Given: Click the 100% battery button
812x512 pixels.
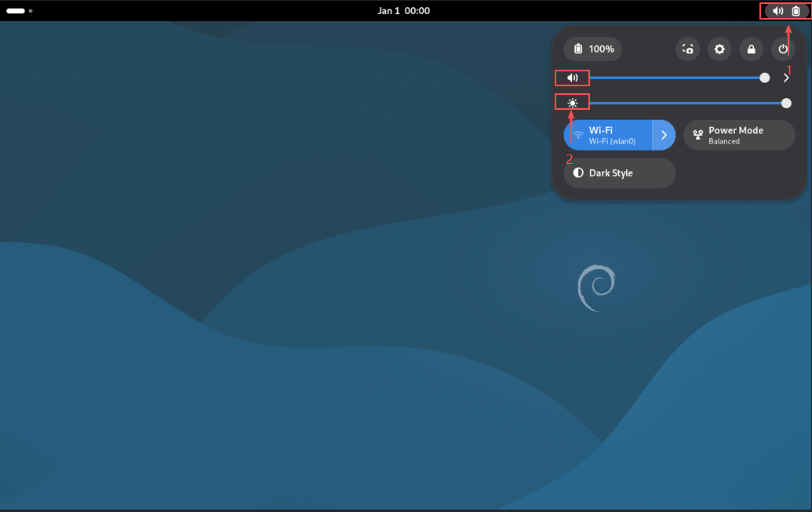Looking at the screenshot, I should [593, 49].
